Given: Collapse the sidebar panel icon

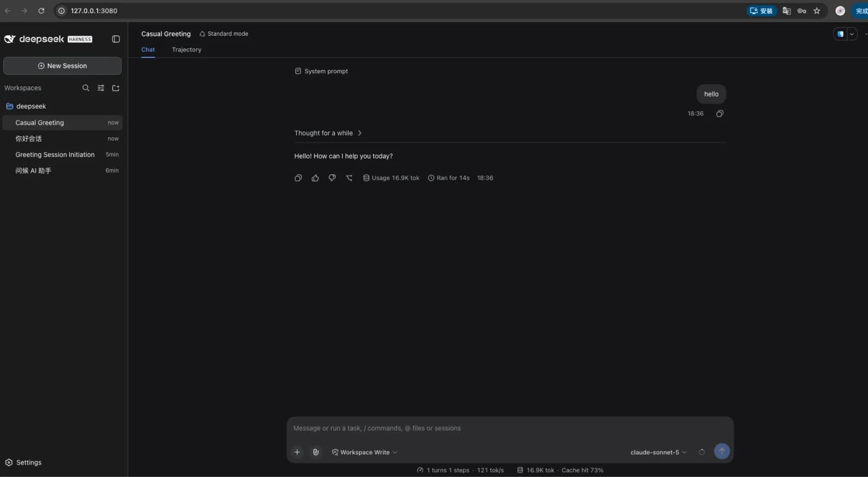Looking at the screenshot, I should [x=116, y=39].
